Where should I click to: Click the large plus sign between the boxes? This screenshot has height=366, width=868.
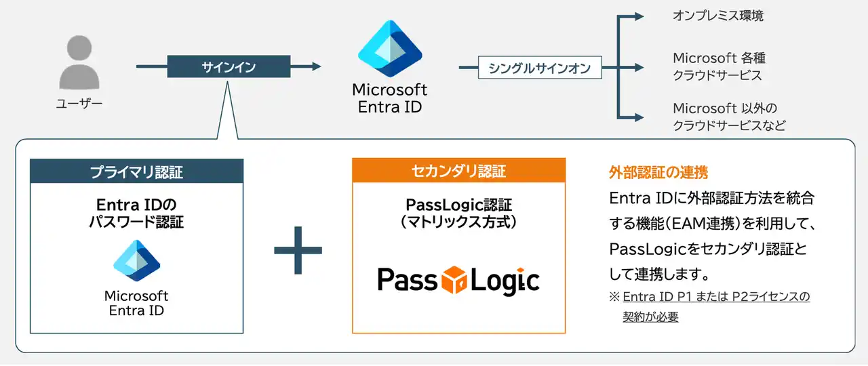point(298,251)
